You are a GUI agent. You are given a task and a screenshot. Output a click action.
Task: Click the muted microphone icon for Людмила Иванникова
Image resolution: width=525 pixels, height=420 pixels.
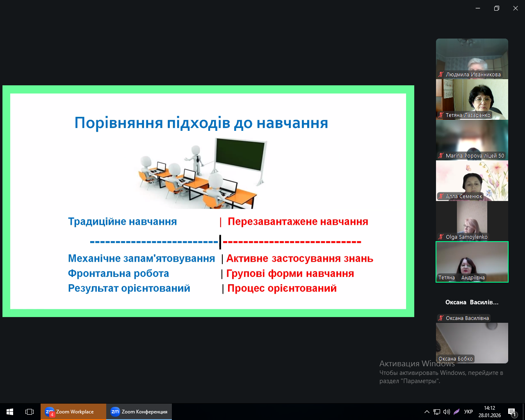(x=441, y=75)
